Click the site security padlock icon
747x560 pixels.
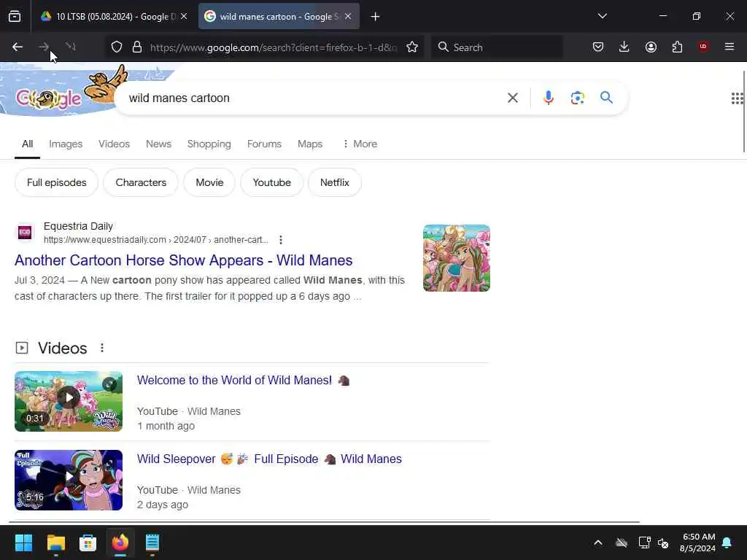pos(137,47)
